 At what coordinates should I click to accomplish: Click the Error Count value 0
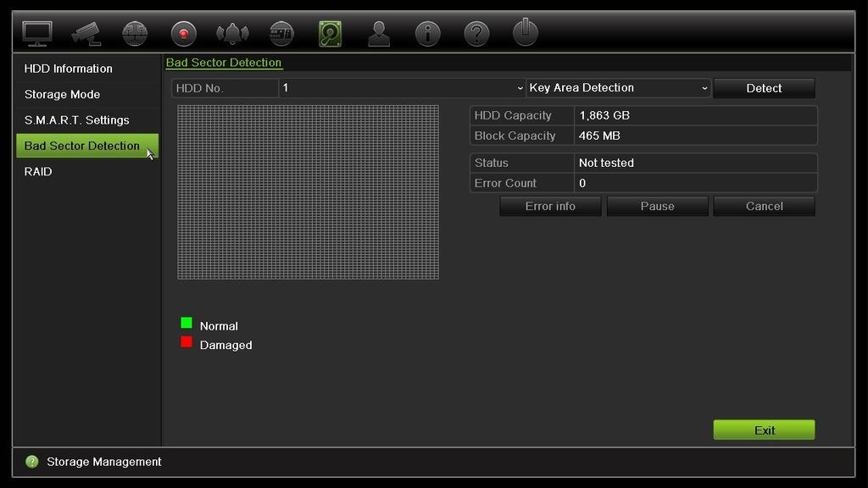[x=582, y=183]
